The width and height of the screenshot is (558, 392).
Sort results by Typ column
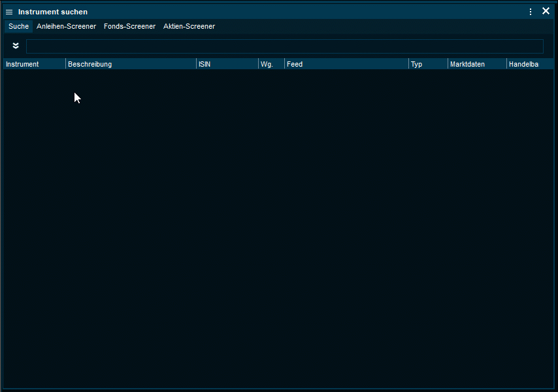point(417,64)
